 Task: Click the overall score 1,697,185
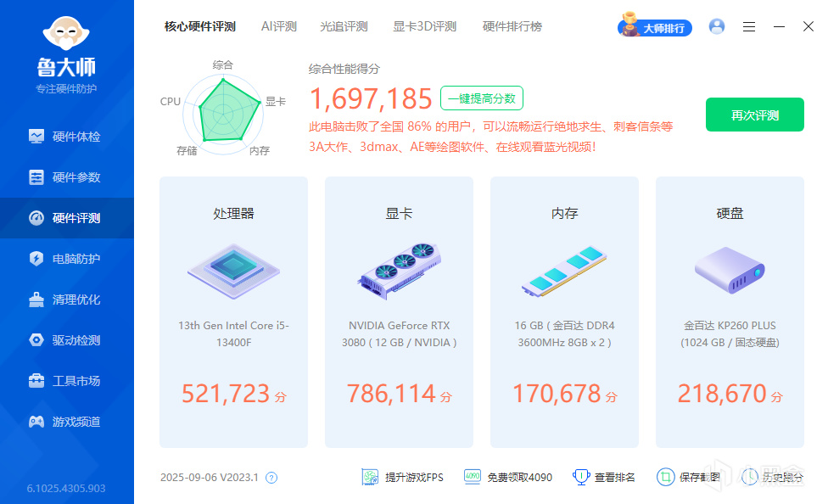[371, 98]
